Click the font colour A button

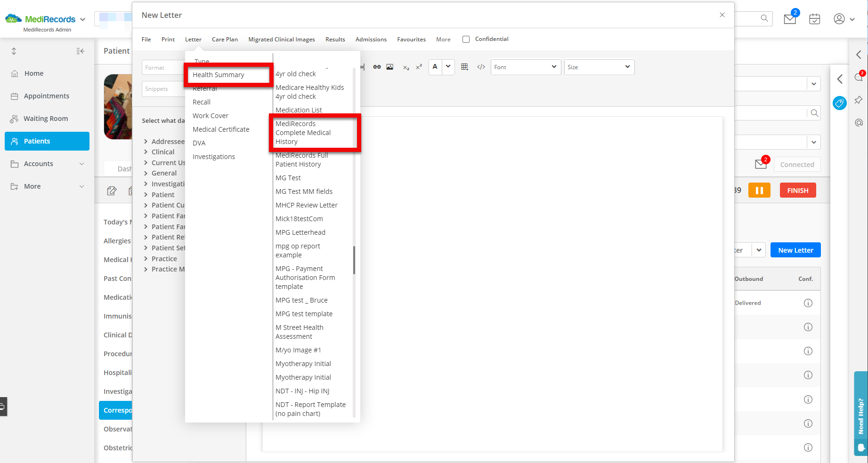point(435,67)
